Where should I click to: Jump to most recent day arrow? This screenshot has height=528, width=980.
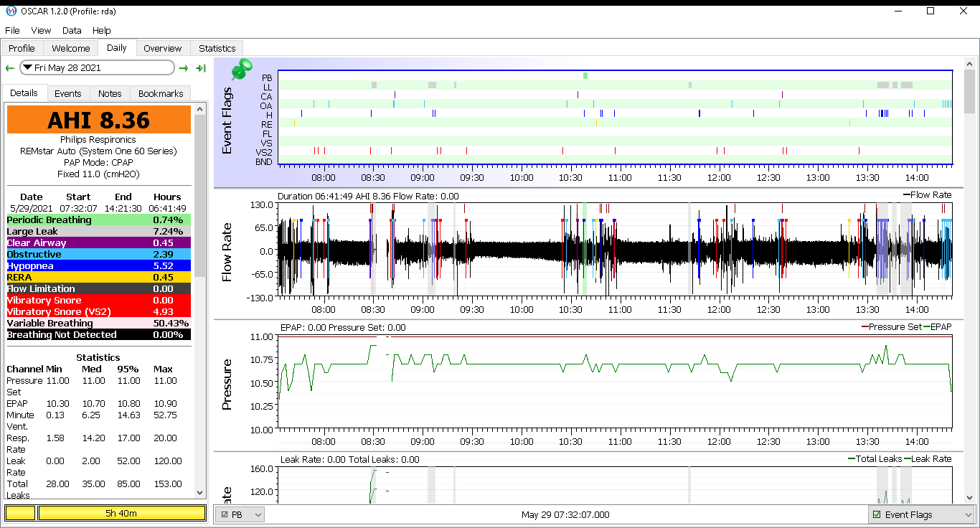click(x=201, y=68)
